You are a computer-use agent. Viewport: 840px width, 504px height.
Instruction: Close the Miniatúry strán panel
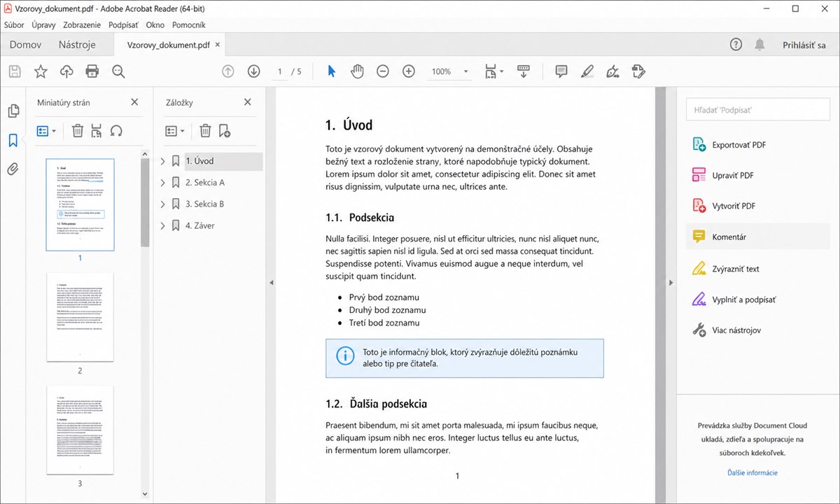[134, 102]
